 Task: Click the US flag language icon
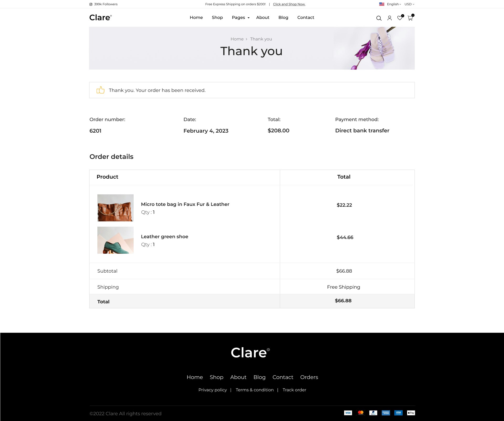click(382, 4)
